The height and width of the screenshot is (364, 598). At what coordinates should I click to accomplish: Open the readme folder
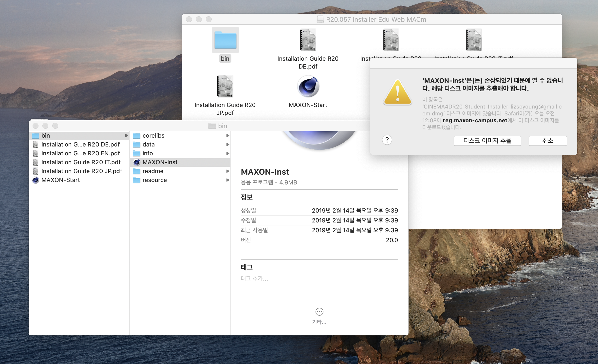point(180,171)
